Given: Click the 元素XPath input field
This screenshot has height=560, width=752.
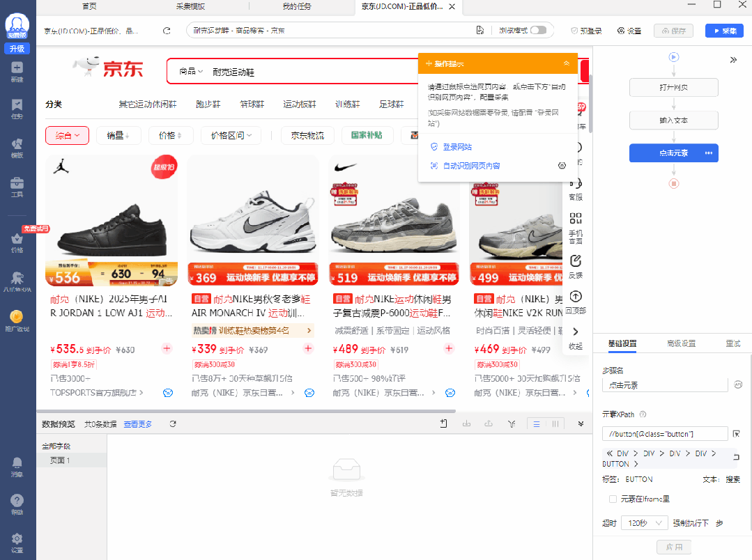Looking at the screenshot, I should pyautogui.click(x=664, y=434).
